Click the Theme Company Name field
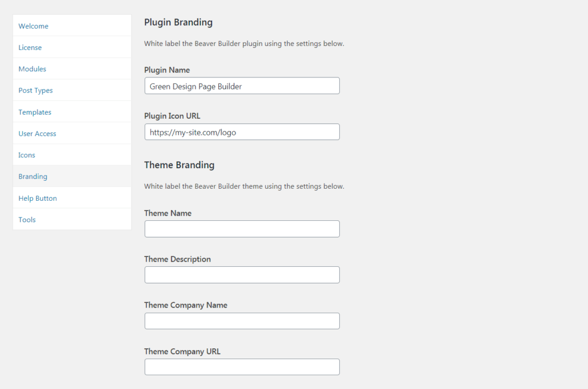The image size is (588, 389). click(242, 321)
